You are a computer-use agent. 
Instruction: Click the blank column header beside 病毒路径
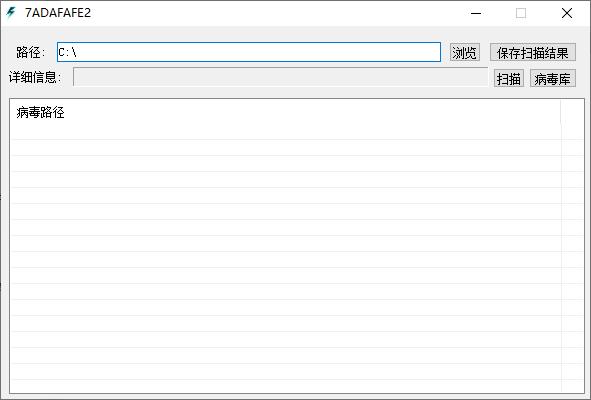(572, 112)
